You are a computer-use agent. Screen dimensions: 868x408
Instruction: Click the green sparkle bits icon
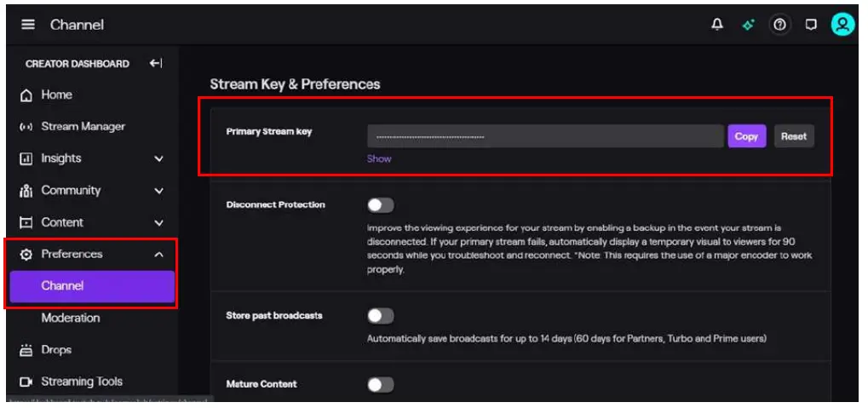[748, 25]
